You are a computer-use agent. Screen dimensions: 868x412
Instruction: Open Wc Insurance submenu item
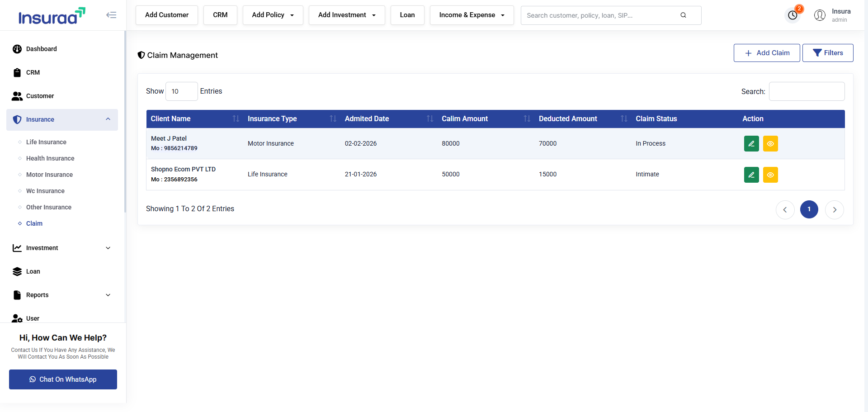point(45,191)
